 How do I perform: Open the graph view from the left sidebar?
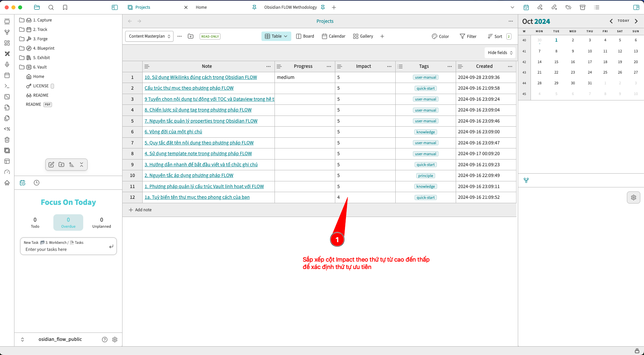coord(7,32)
